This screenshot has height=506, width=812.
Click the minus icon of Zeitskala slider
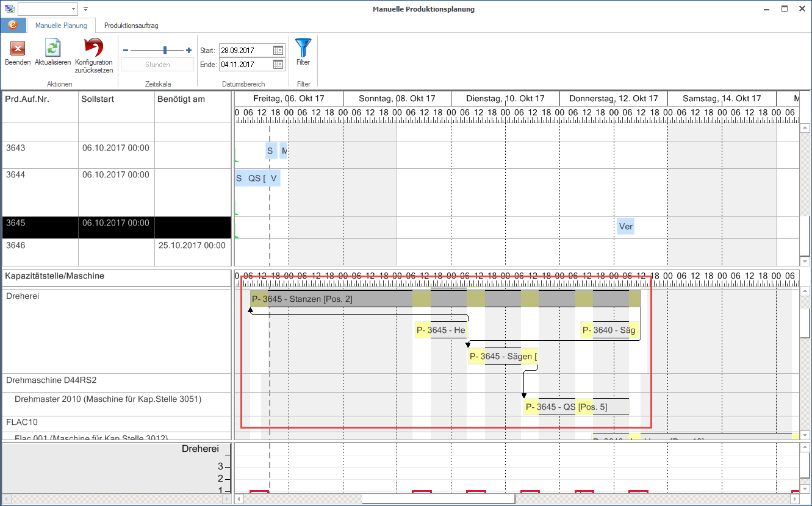[x=126, y=51]
